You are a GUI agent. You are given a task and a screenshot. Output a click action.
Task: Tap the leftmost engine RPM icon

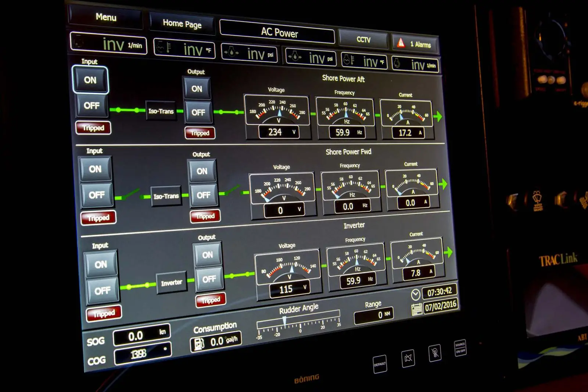coord(78,43)
